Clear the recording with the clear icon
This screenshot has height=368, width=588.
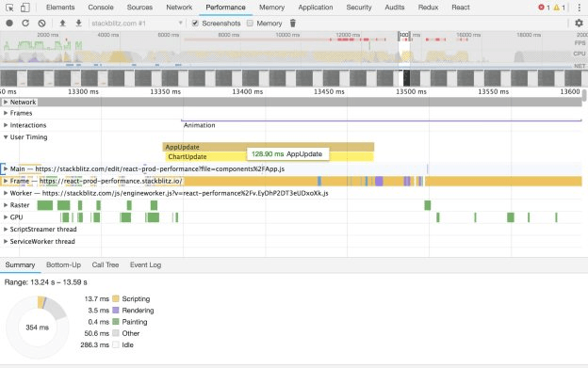click(41, 24)
